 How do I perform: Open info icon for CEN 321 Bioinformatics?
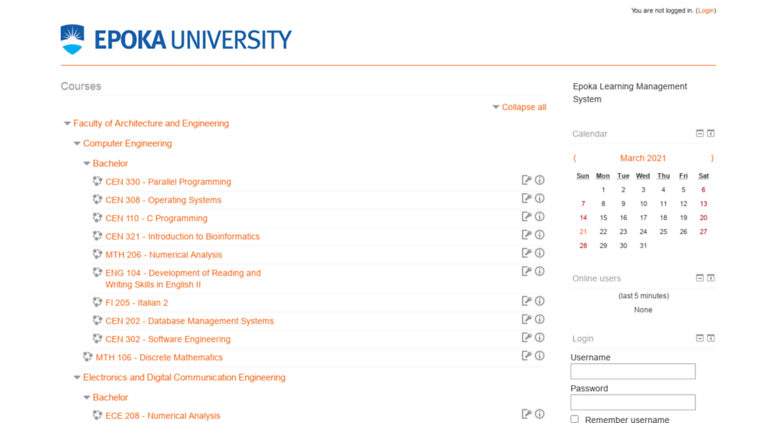[540, 235]
